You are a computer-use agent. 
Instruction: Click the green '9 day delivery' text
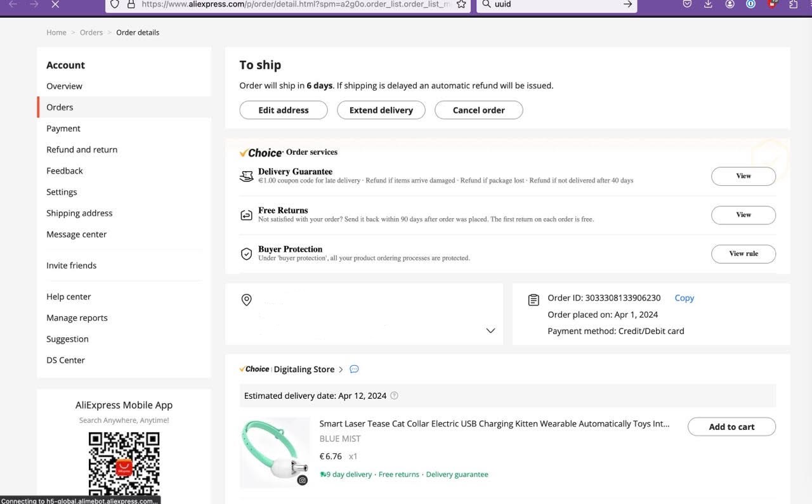click(x=349, y=474)
